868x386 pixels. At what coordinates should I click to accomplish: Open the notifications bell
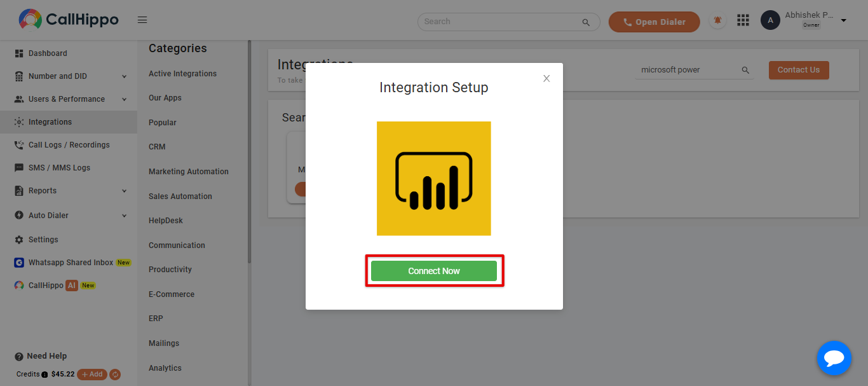pyautogui.click(x=718, y=20)
